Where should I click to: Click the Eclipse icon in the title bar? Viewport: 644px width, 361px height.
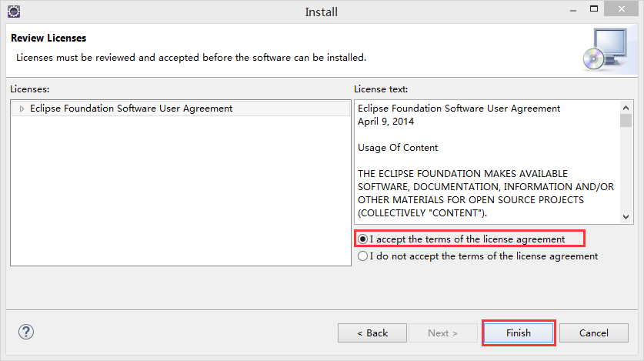pos(14,12)
